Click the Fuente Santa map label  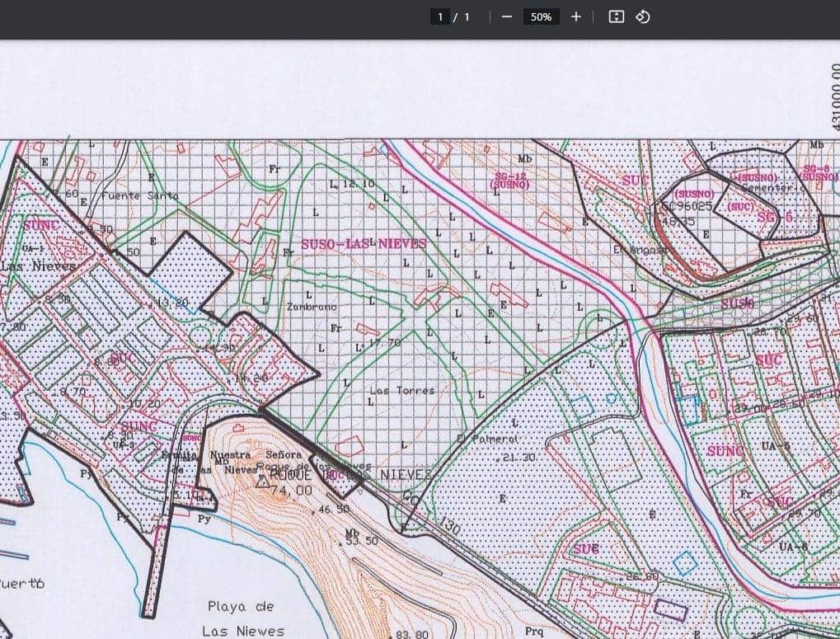(x=139, y=196)
